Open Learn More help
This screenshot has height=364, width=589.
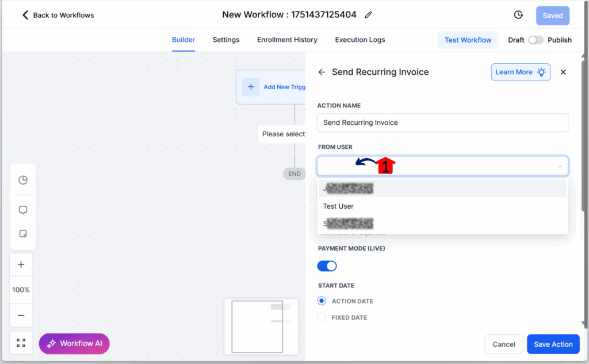tap(521, 72)
